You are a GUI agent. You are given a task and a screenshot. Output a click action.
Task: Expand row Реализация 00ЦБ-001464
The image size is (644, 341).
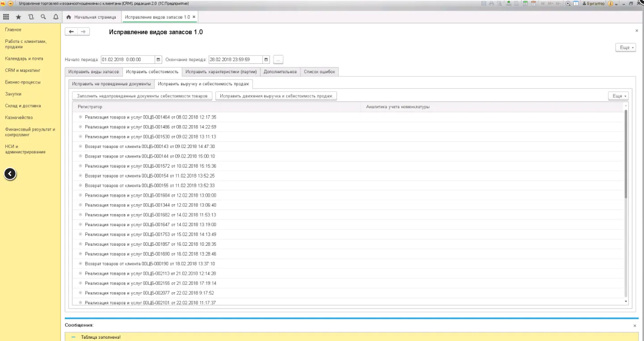coord(80,117)
